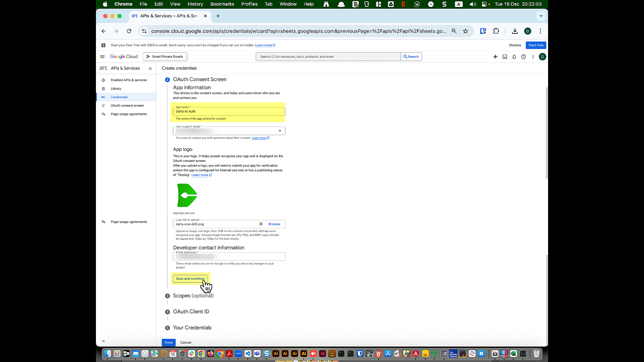Open the Bookmarks menu
Image resolution: width=644 pixels, height=362 pixels.
pyautogui.click(x=222, y=4)
